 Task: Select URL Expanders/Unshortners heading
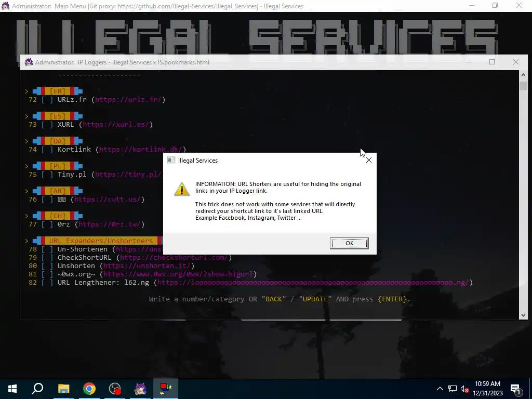pos(101,241)
